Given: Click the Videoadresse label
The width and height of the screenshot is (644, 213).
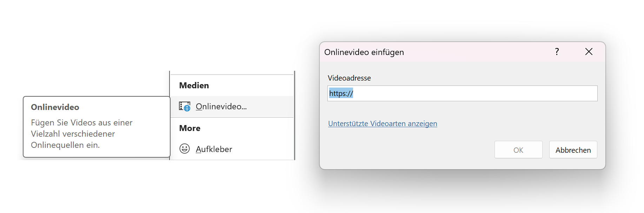Looking at the screenshot, I should point(349,78).
